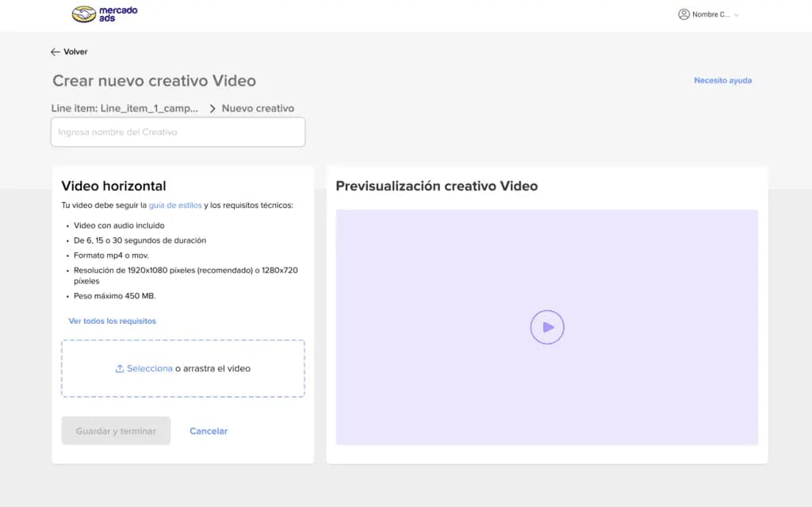The height and width of the screenshot is (507, 812).
Task: Expand the Nombre C... account dropdown chevron
Action: coord(737,15)
